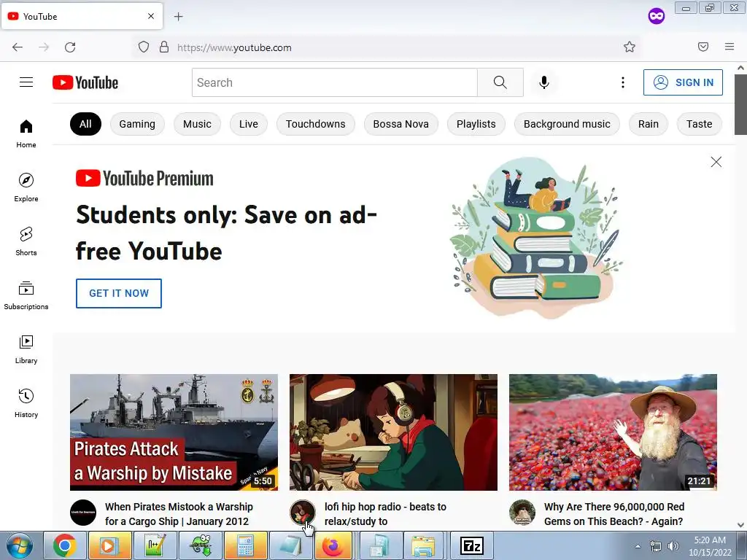Select the Taste filter chip
747x560 pixels.
coord(699,124)
